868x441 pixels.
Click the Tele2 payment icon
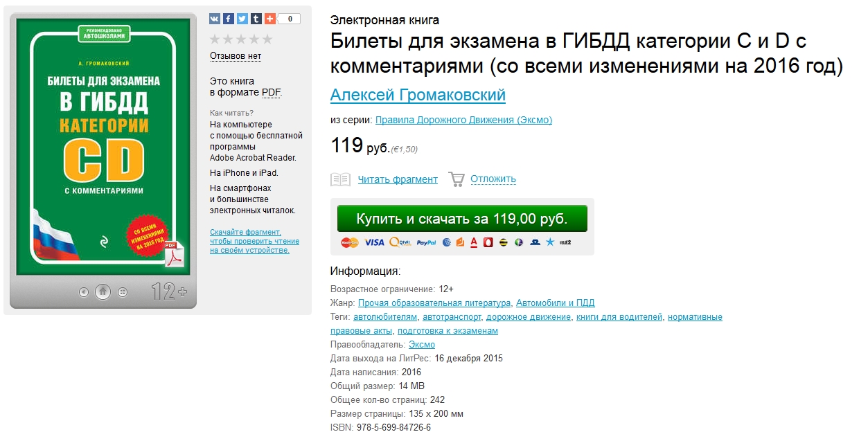565,243
